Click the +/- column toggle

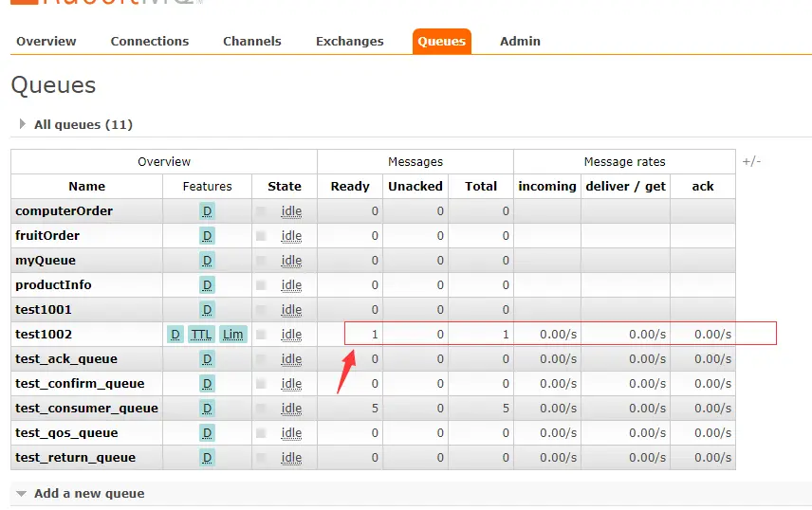click(751, 161)
